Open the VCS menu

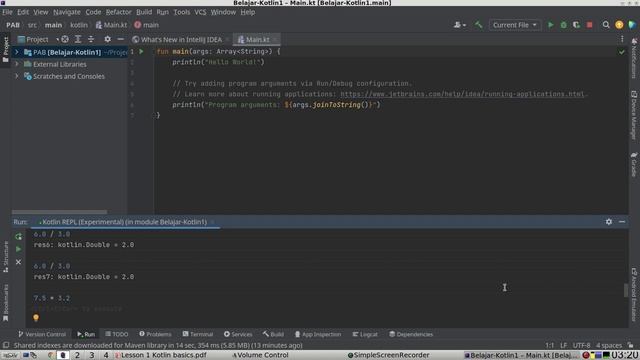coord(200,12)
